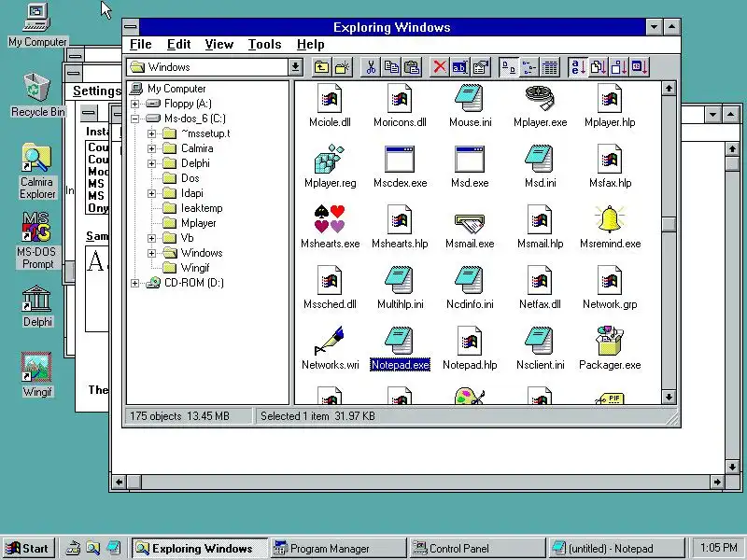747x560 pixels.
Task: Select the Dos folder in tree
Action: (x=190, y=178)
